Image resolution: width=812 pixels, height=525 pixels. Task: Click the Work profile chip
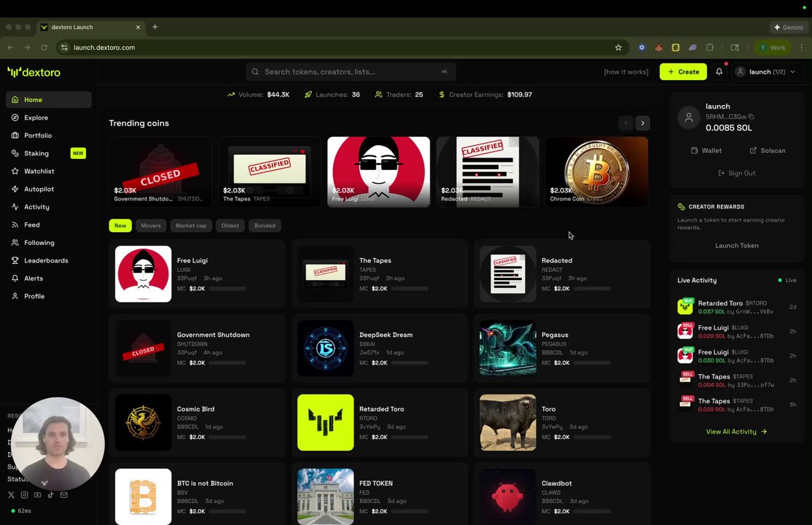coord(772,47)
